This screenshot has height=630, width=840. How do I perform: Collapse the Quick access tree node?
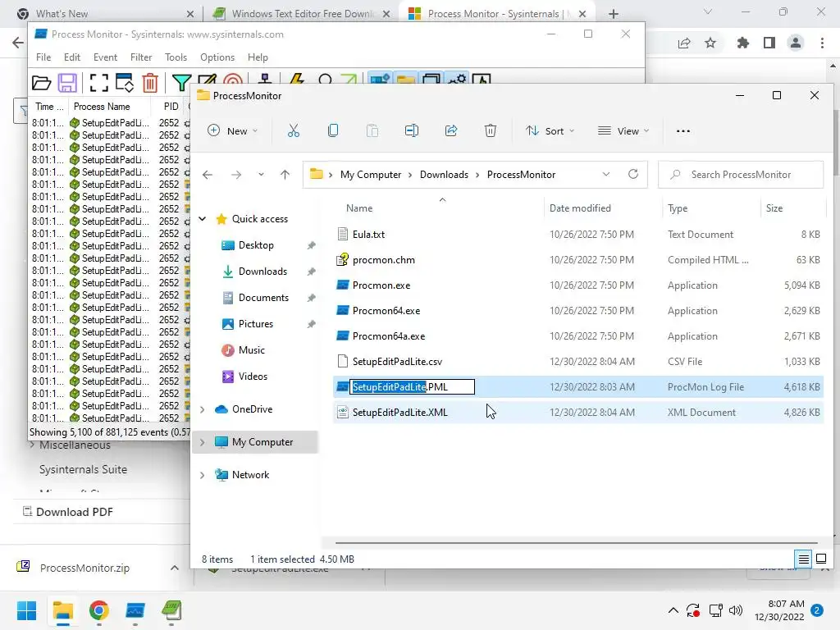203,219
